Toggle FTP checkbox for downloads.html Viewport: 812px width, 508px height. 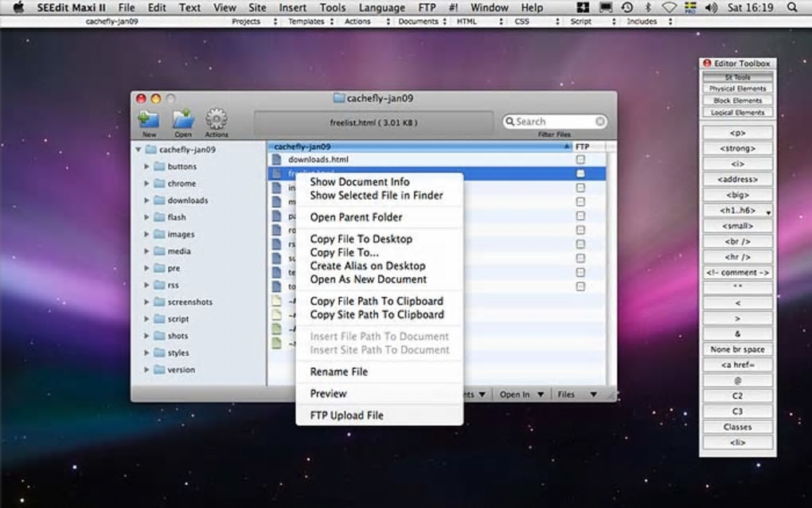(580, 159)
